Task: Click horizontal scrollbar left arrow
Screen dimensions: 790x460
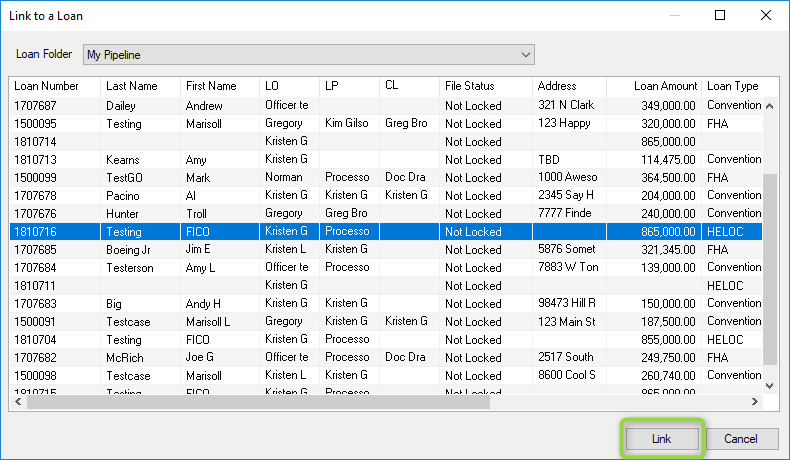Action: pyautogui.click(x=17, y=402)
